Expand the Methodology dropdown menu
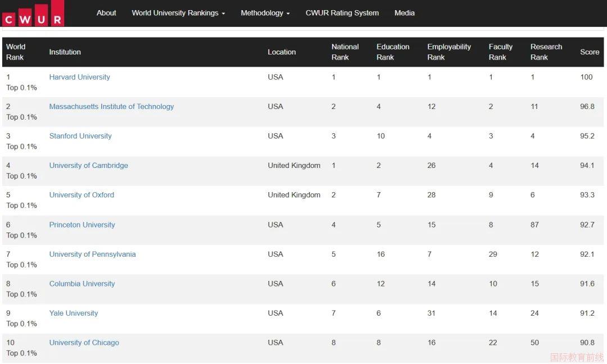This screenshot has height=364, width=607. tap(265, 13)
